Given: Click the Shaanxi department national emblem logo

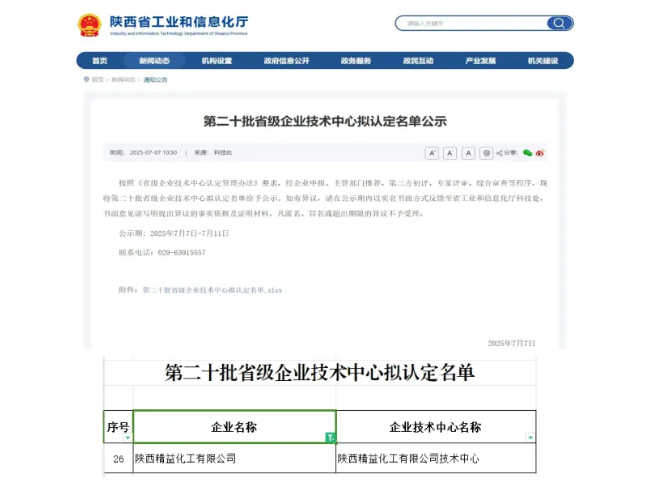Looking at the screenshot, I should pyautogui.click(x=90, y=24).
